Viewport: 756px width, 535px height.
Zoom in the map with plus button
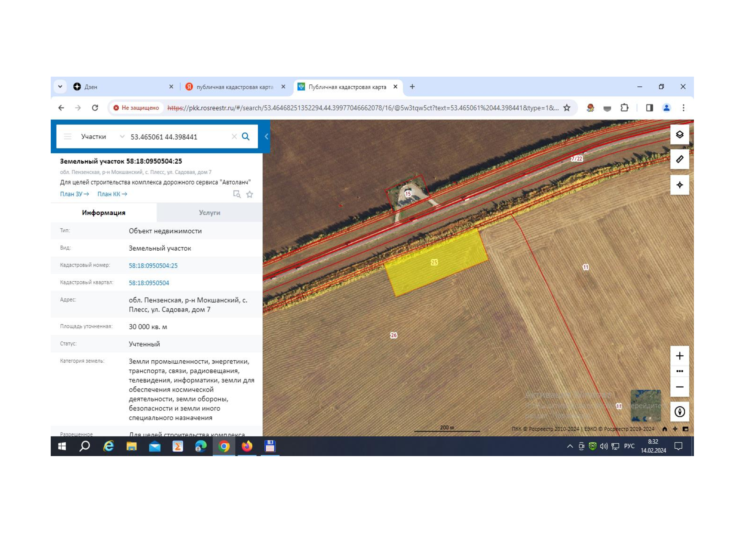[679, 356]
